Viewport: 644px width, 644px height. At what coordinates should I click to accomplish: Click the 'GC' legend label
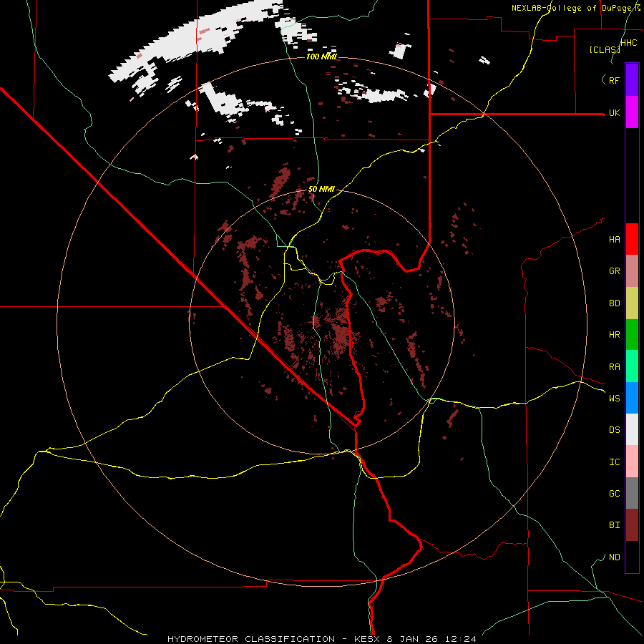click(614, 494)
